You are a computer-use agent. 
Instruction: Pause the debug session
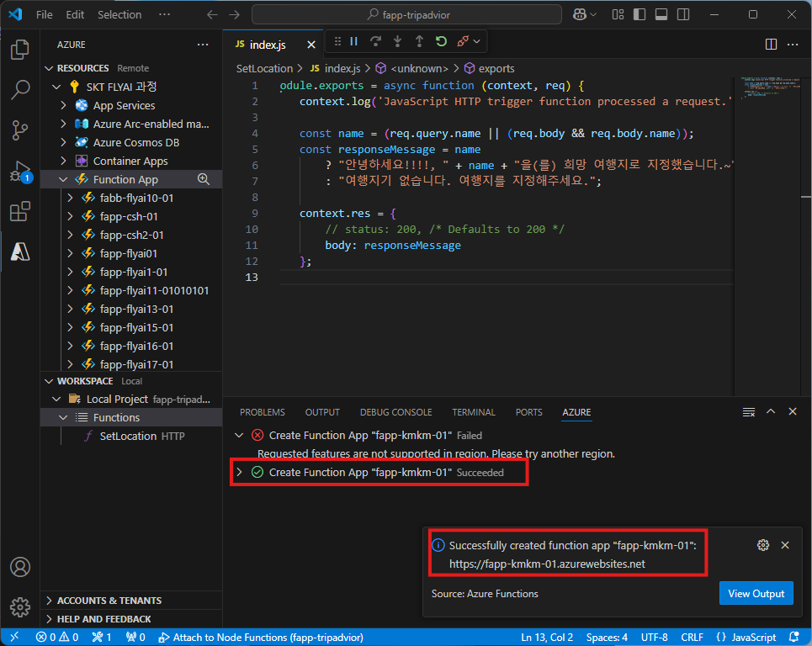(x=354, y=41)
